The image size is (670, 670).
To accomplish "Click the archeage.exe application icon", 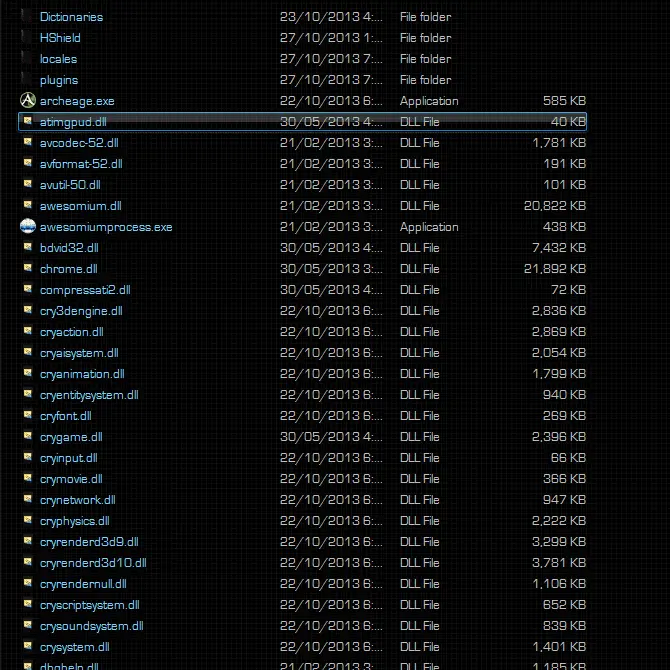I will (x=28, y=100).
